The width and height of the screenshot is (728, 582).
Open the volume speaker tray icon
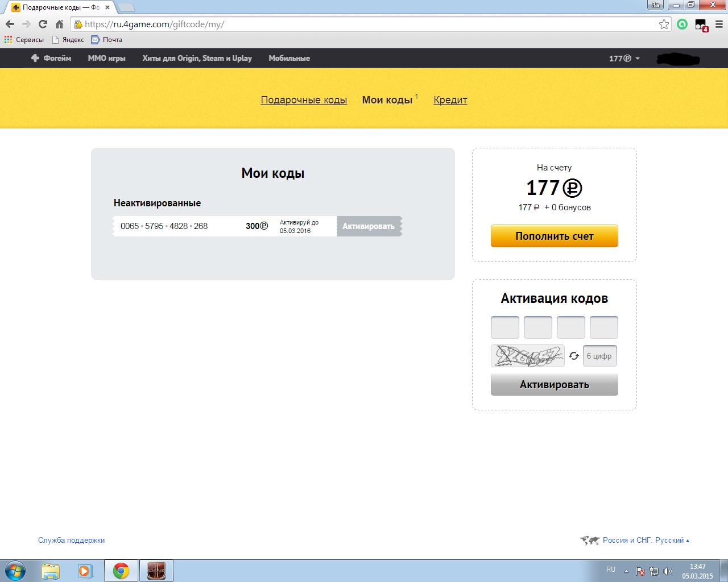pos(668,571)
